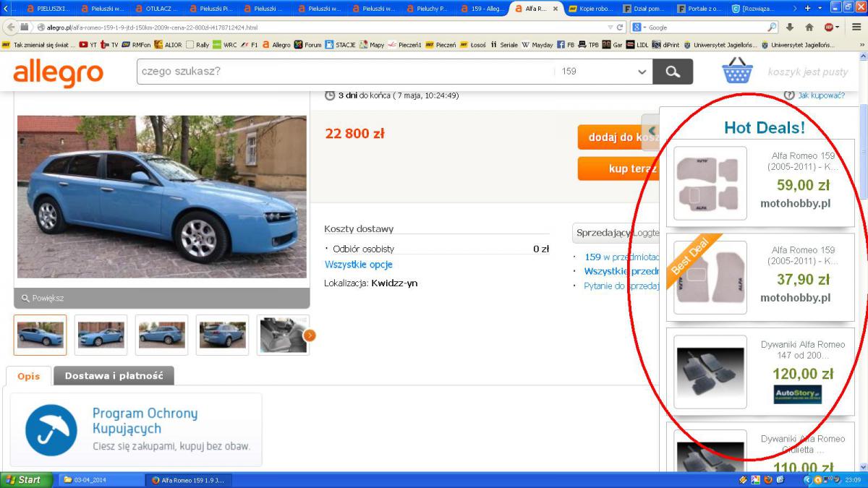868x488 pixels.
Task: Open the 03-04_2014 folder taskbar item
Action: pyautogui.click(x=101, y=480)
